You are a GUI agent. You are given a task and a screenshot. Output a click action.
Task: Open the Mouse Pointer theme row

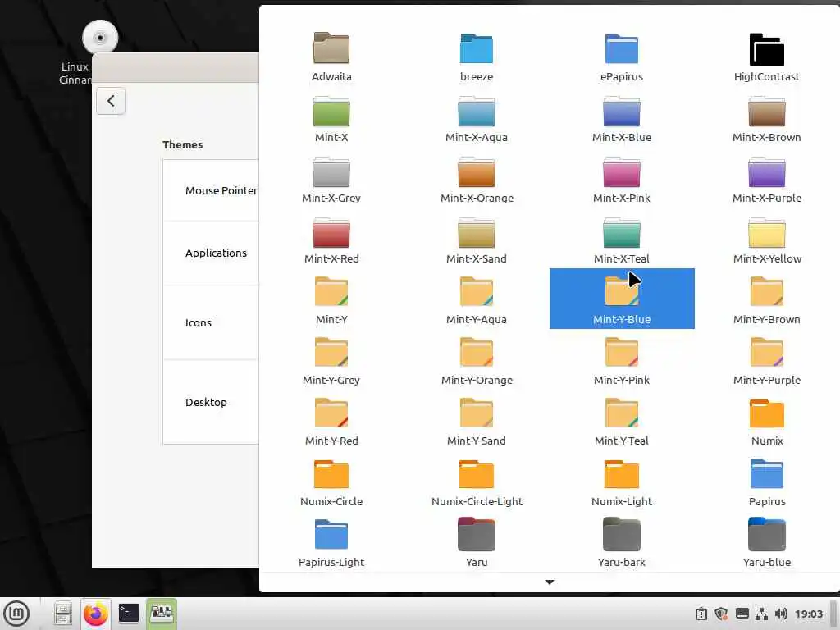(x=211, y=190)
